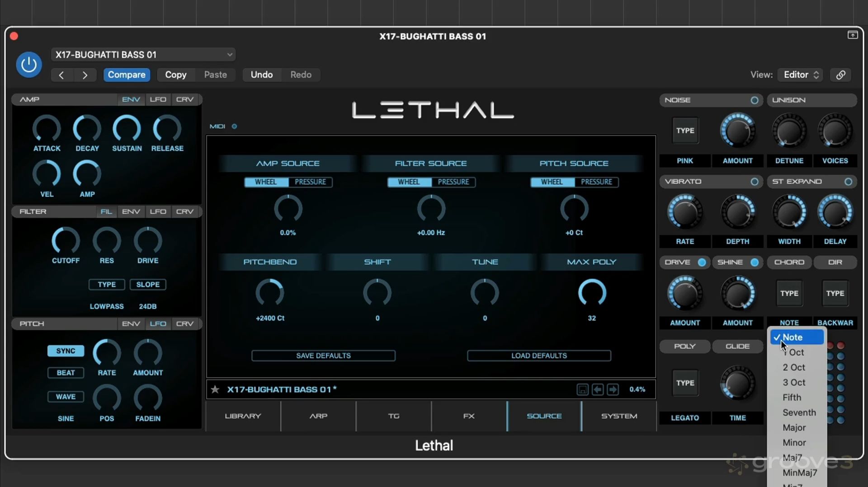
Task: Open the amp LFO tab
Action: tap(158, 99)
